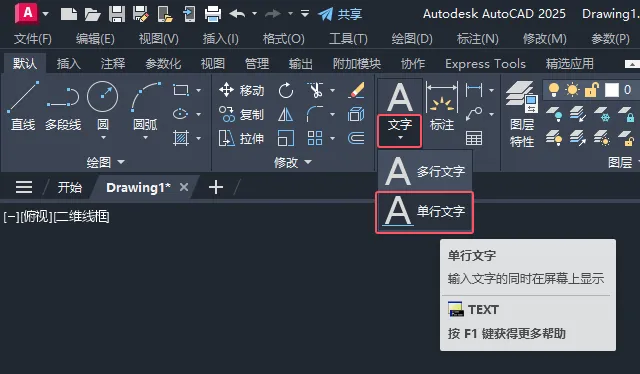The width and height of the screenshot is (640, 374).
Task: Toggle layer 0 lock padlock icon
Action: (591, 89)
